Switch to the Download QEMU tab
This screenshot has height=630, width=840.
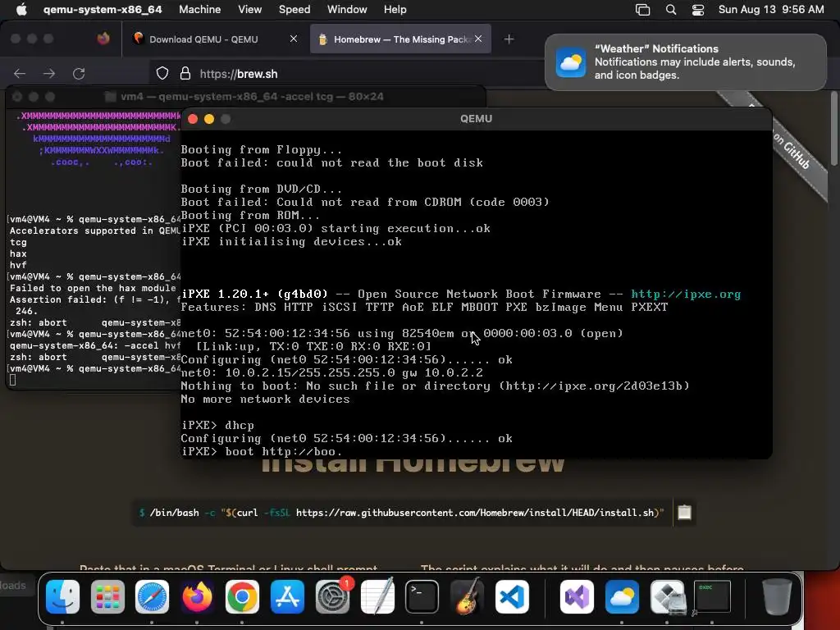click(203, 39)
